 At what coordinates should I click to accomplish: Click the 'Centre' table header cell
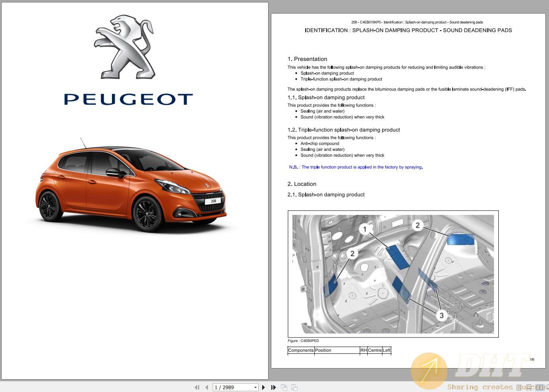pos(375,350)
